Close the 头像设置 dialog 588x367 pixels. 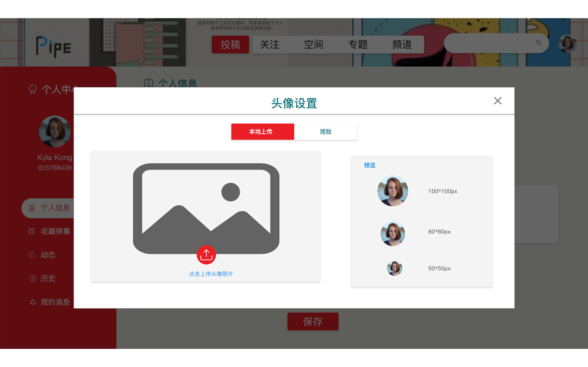pos(498,101)
